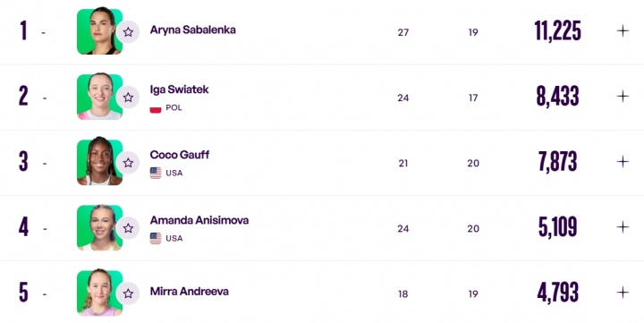This screenshot has height=323, width=644.
Task: Select Iga Swiatek's portrait thumbnail
Action: [x=99, y=96]
